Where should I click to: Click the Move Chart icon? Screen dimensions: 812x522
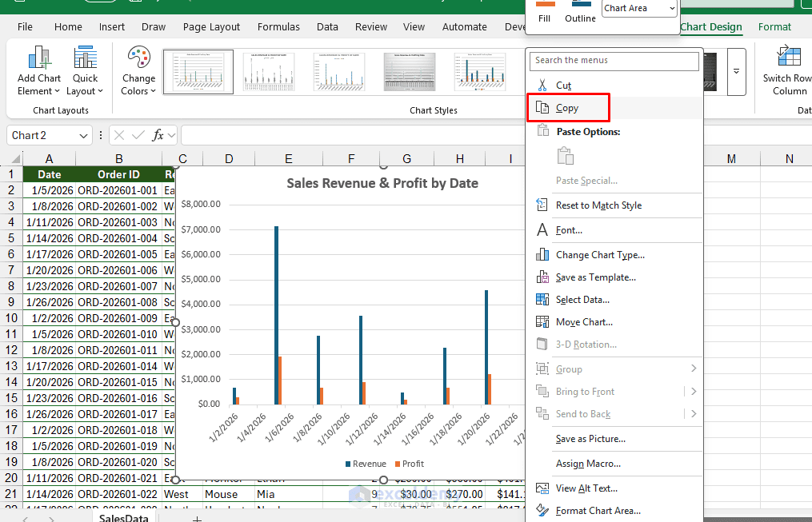coord(542,322)
